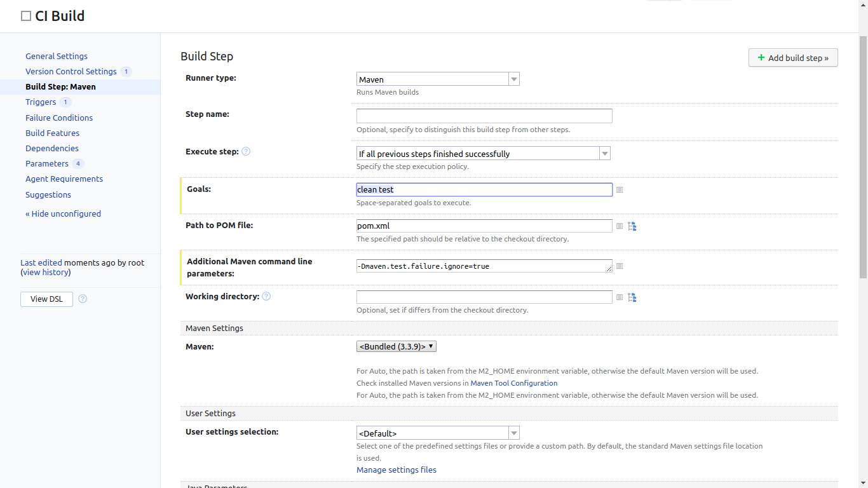Open parameter picker beside Additional Maven parameters

point(620,266)
